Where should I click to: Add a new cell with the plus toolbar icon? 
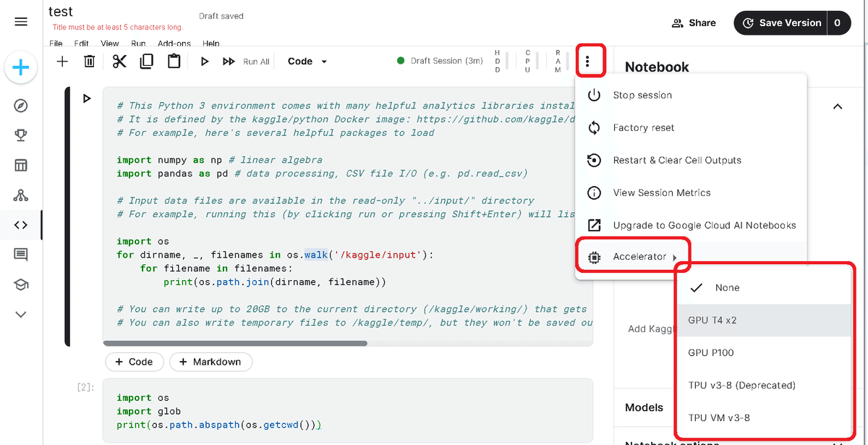(62, 62)
